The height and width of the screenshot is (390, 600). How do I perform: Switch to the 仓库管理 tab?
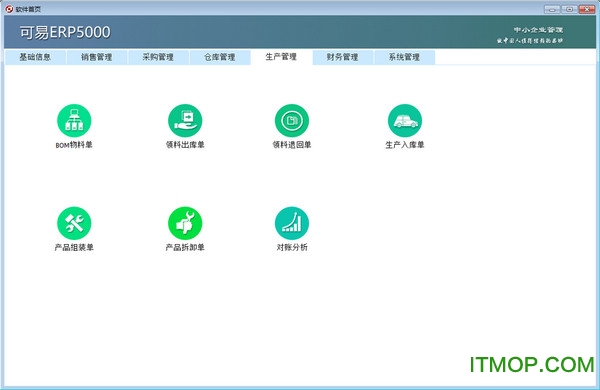pyautogui.click(x=220, y=57)
